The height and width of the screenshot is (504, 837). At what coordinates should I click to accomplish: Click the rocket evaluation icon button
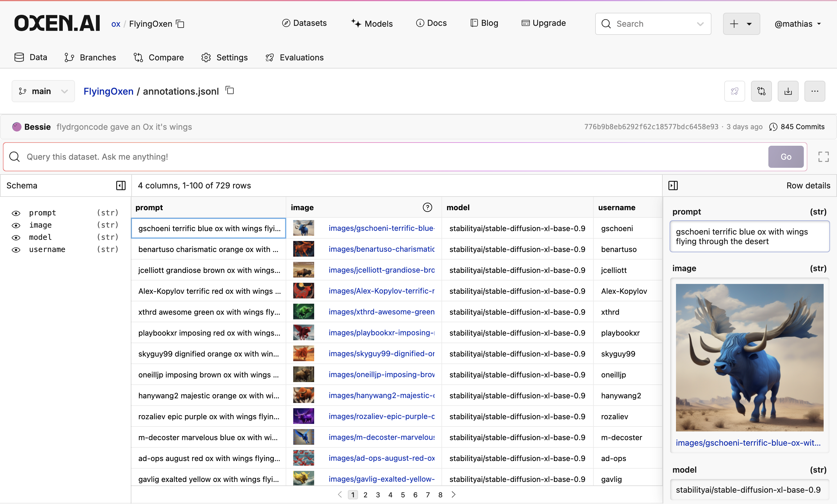734,91
